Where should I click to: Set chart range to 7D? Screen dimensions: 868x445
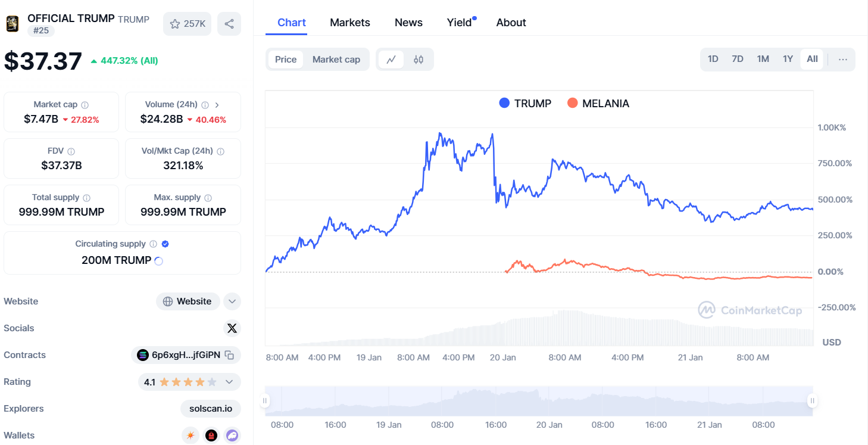pyautogui.click(x=738, y=59)
